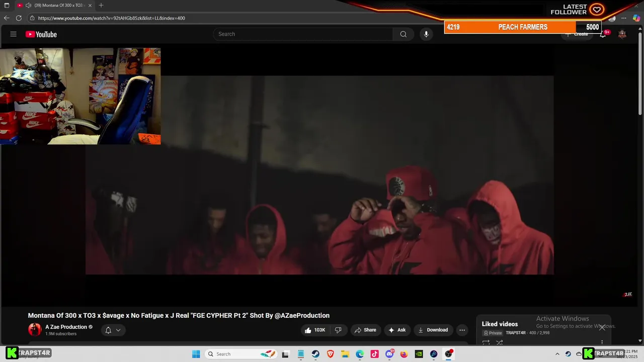Viewport: 644px width, 362px height.
Task: Show hidden system tray icons
Action: click(557, 354)
